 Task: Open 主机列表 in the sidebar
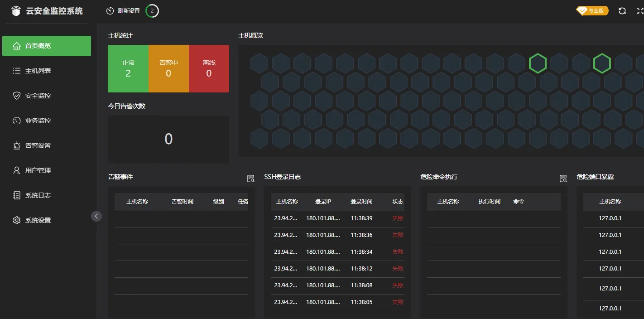click(x=38, y=71)
